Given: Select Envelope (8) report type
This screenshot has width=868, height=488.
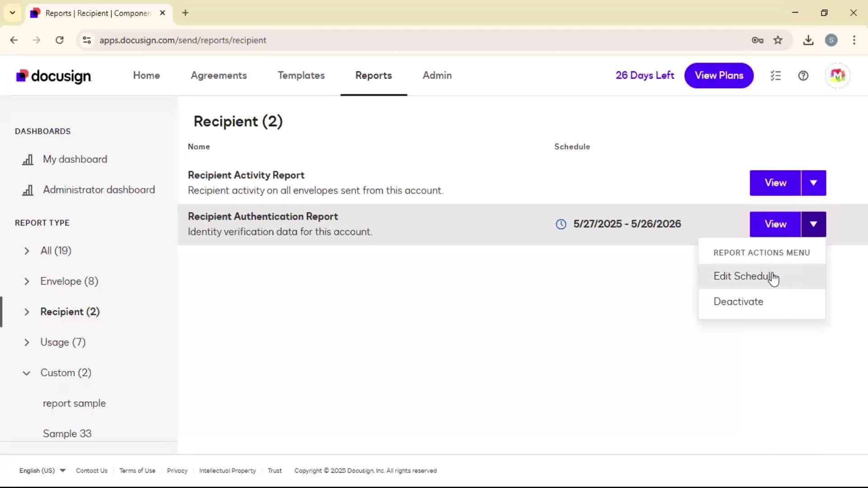Looking at the screenshot, I should tap(69, 282).
